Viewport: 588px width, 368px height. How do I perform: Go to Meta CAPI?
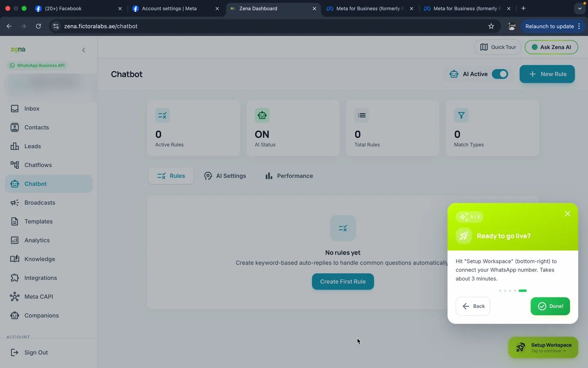49,296
